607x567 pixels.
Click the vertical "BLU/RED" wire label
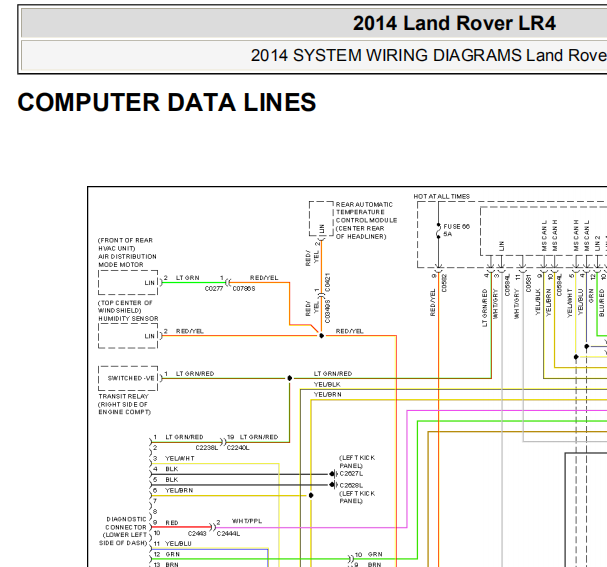tap(602, 303)
